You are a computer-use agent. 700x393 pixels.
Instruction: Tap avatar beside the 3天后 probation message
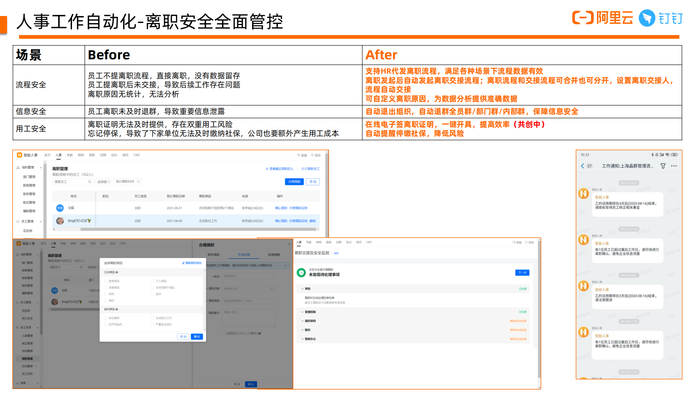(583, 286)
